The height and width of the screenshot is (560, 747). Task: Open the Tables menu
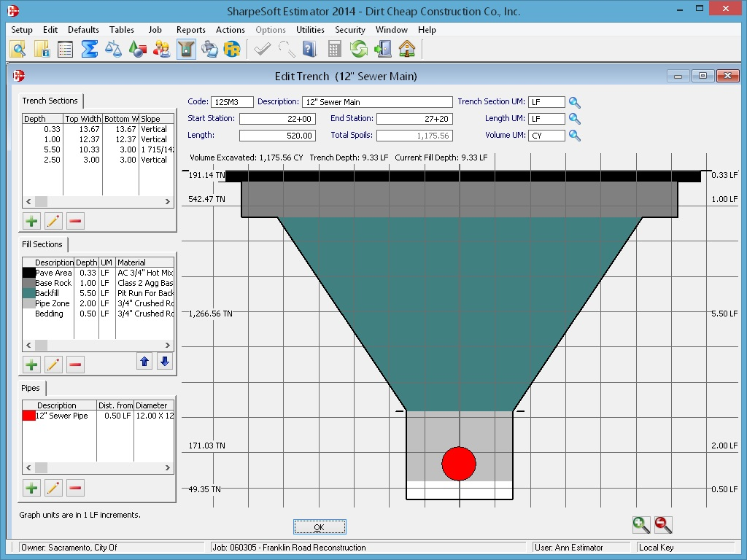121,30
